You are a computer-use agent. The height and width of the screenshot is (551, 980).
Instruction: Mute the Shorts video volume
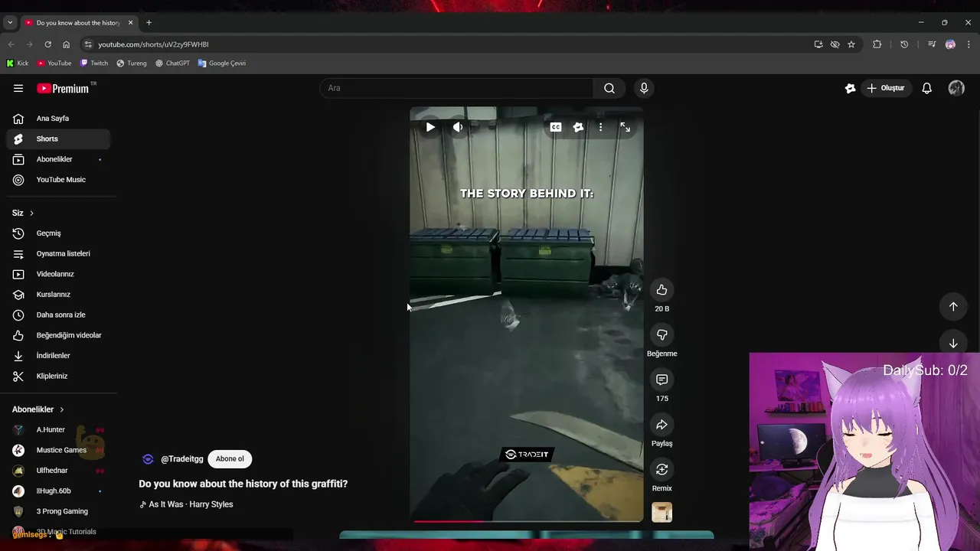[x=458, y=127]
